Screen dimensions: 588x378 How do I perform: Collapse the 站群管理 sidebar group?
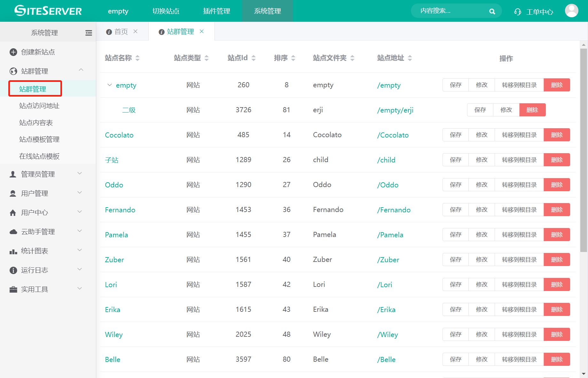[x=81, y=70]
